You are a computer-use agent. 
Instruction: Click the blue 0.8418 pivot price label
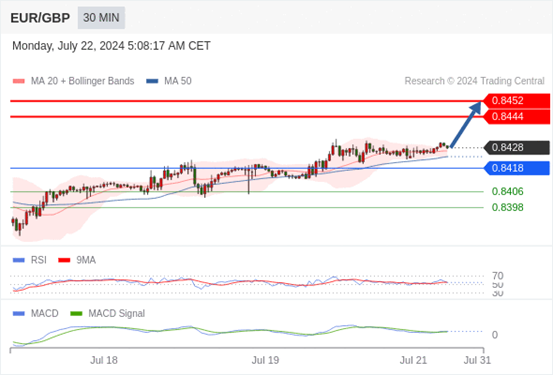[516, 168]
